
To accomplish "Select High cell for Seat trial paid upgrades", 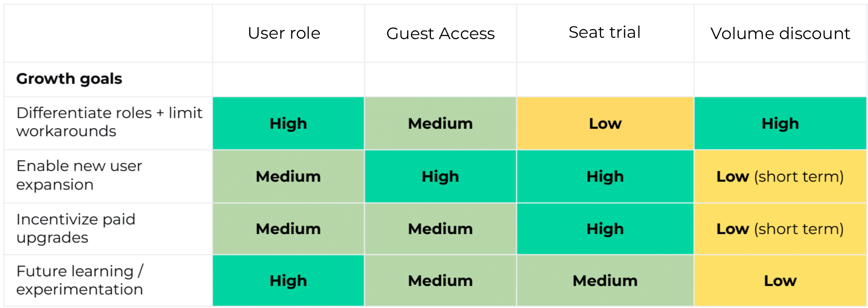I will pyautogui.click(x=605, y=229).
